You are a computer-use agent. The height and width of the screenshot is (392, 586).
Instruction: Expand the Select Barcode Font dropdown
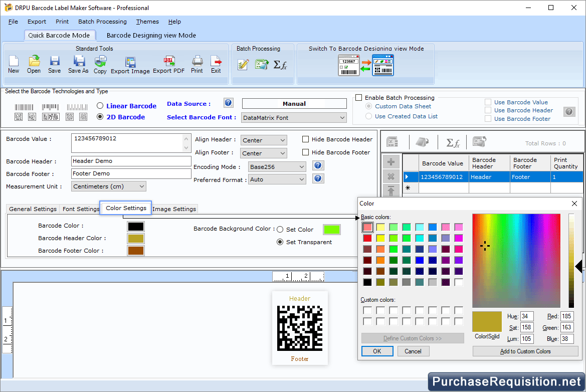[x=294, y=118]
